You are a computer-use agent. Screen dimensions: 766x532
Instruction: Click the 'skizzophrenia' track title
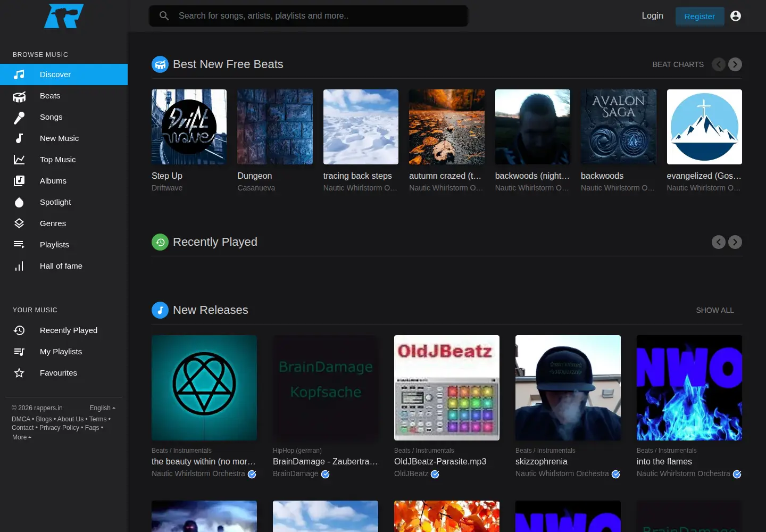click(542, 462)
